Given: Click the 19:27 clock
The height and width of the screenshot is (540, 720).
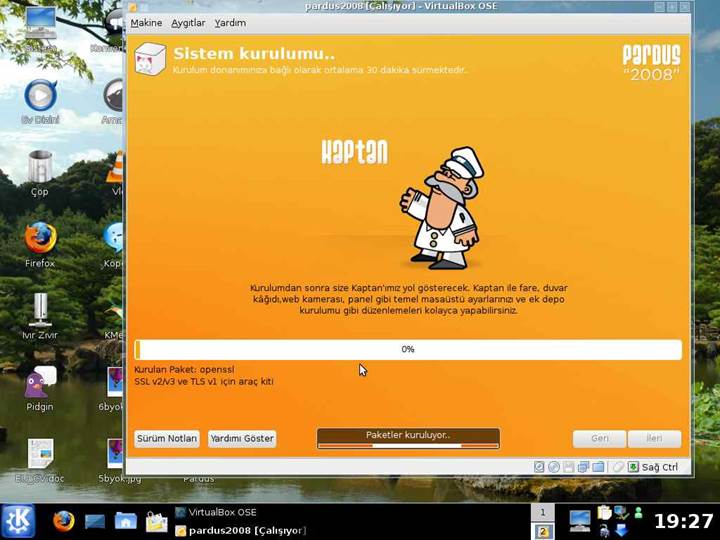Looking at the screenshot, I should pyautogui.click(x=683, y=522).
